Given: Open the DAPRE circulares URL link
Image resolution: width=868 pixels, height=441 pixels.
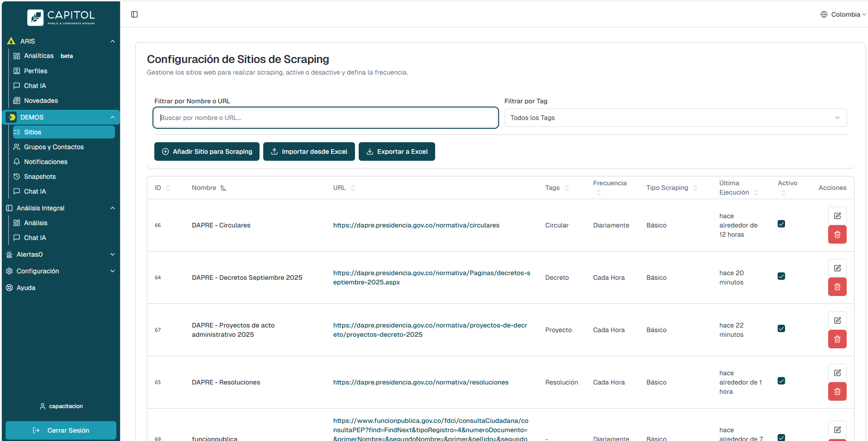Looking at the screenshot, I should click(x=416, y=225).
